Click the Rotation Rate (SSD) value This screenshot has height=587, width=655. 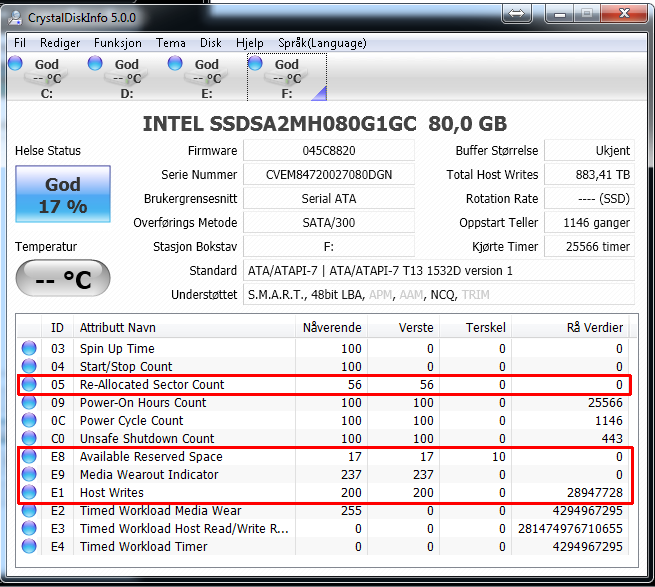coord(589,198)
